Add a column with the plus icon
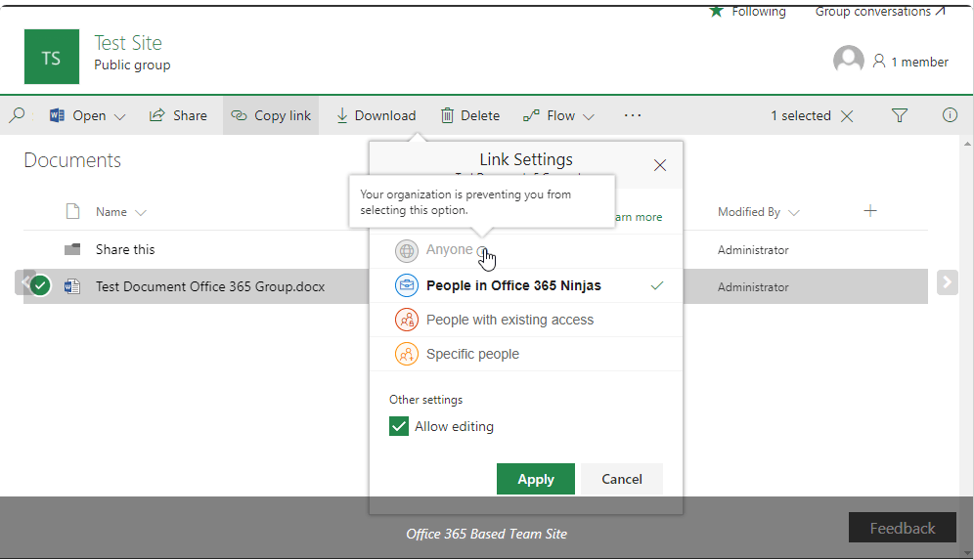Image resolution: width=974 pixels, height=560 pixels. [869, 211]
